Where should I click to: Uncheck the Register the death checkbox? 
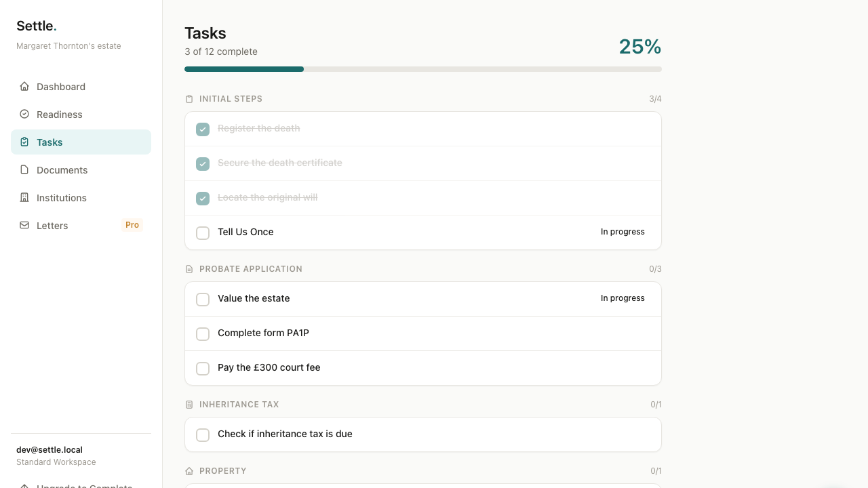click(203, 129)
